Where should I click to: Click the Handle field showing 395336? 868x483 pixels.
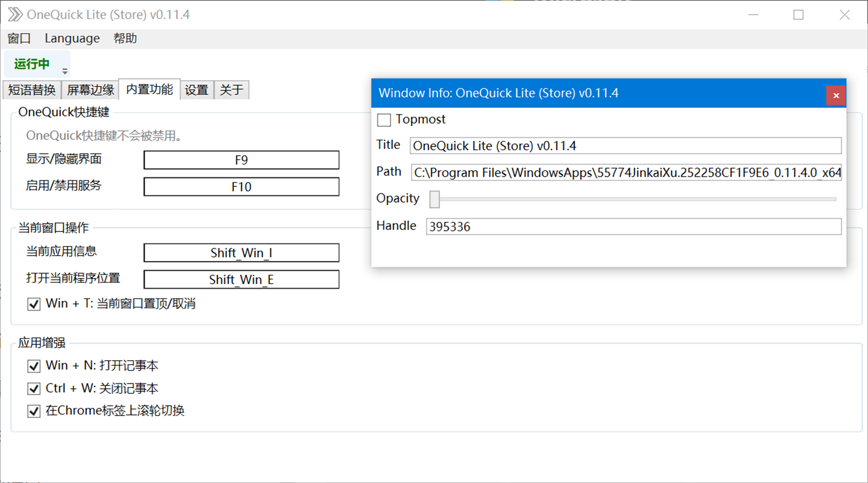click(634, 227)
